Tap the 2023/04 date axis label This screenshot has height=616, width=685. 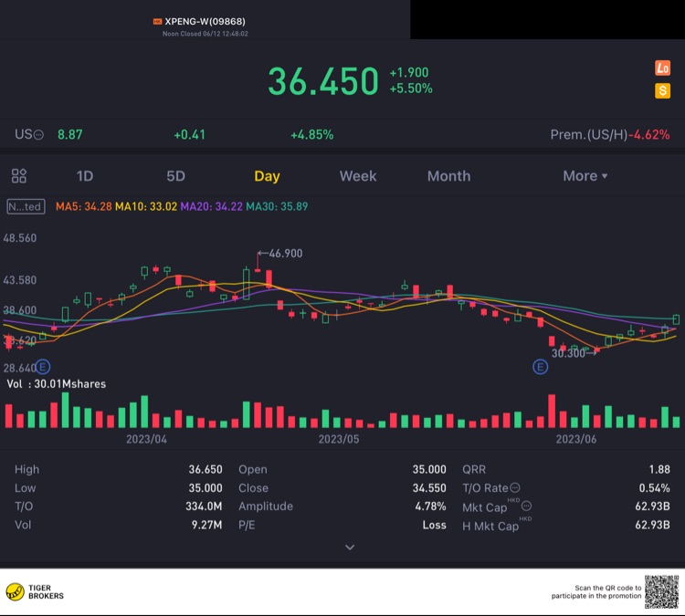coord(146,439)
